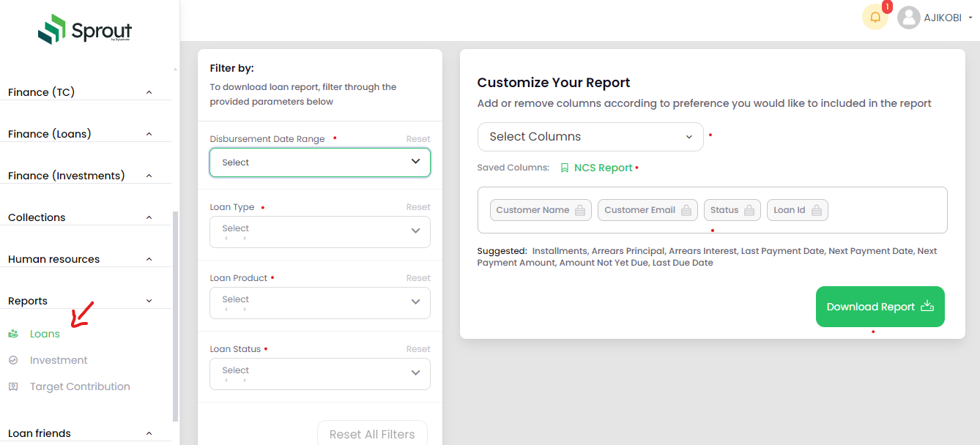Image resolution: width=980 pixels, height=445 pixels.
Task: Open the AJIKOBI user avatar icon
Action: coord(909,18)
